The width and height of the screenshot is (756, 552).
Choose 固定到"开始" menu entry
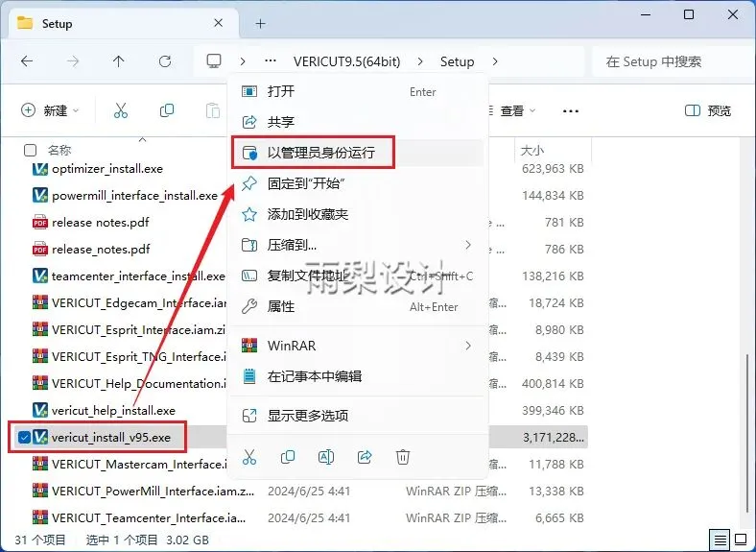357,183
